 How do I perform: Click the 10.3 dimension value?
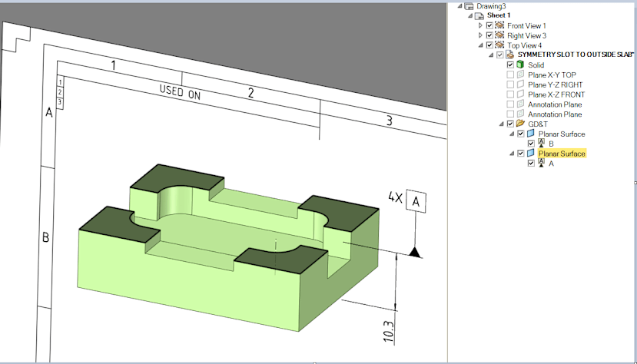point(389,332)
